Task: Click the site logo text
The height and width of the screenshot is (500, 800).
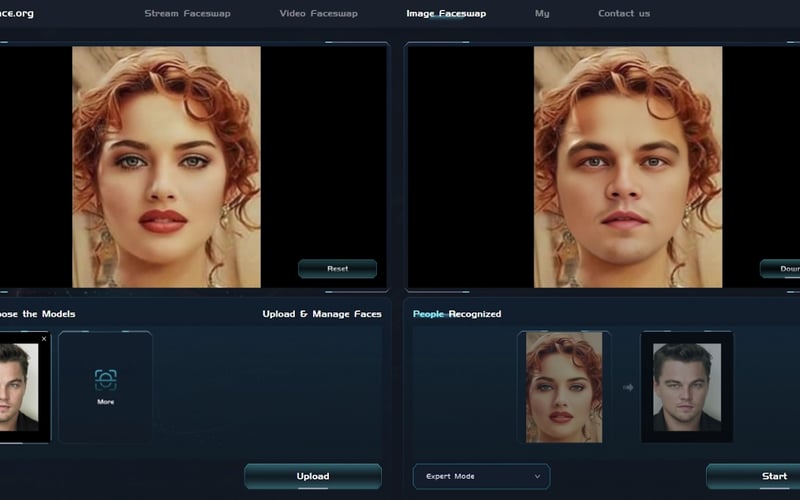Action: point(16,13)
